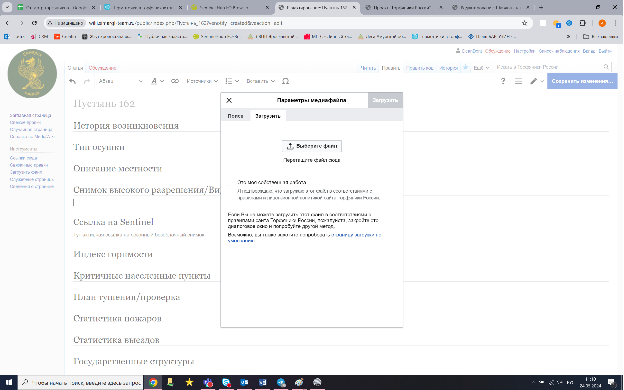Switch to the Читать view tab
624x390 pixels.
point(368,68)
